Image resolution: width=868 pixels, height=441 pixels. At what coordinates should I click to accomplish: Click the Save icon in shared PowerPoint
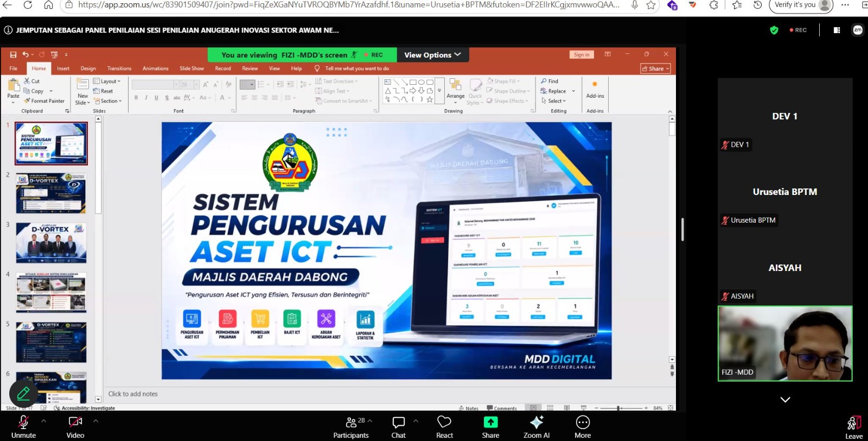tap(13, 55)
